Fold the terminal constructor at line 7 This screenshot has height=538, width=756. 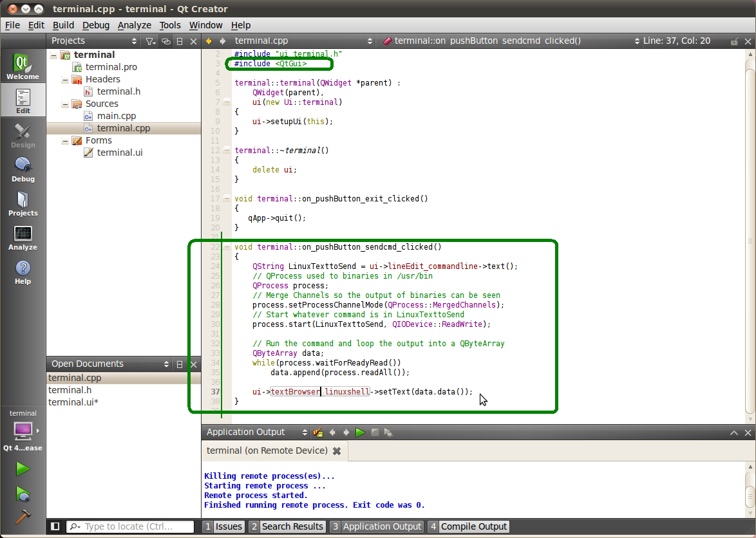(x=227, y=102)
